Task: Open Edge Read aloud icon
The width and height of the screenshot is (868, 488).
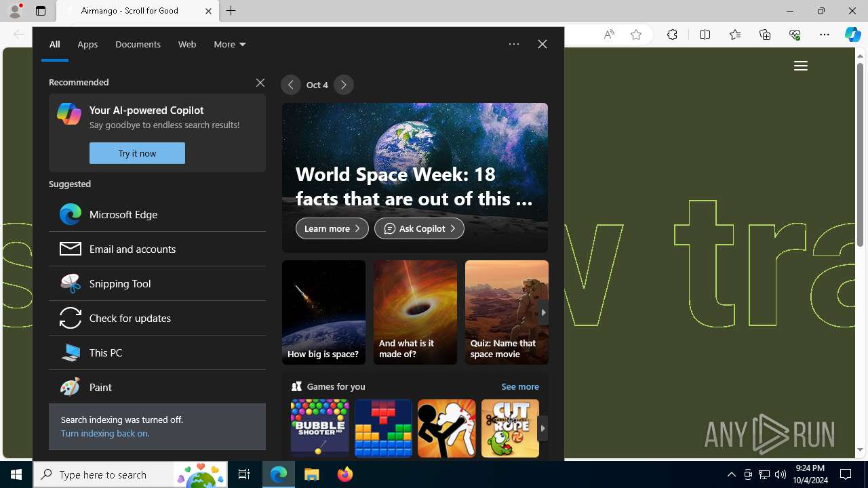Action: pyautogui.click(x=609, y=35)
